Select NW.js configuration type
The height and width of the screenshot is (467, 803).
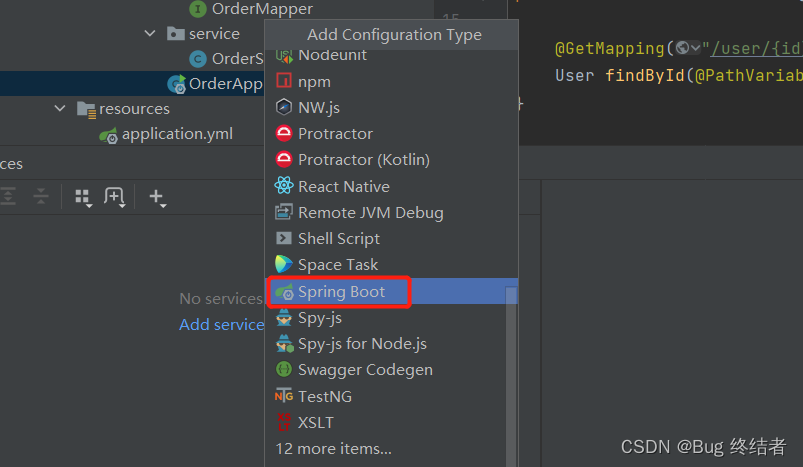pyautogui.click(x=392, y=108)
